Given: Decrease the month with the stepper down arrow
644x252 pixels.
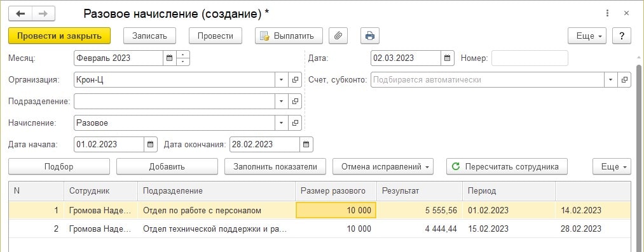Looking at the screenshot, I should click(182, 62).
